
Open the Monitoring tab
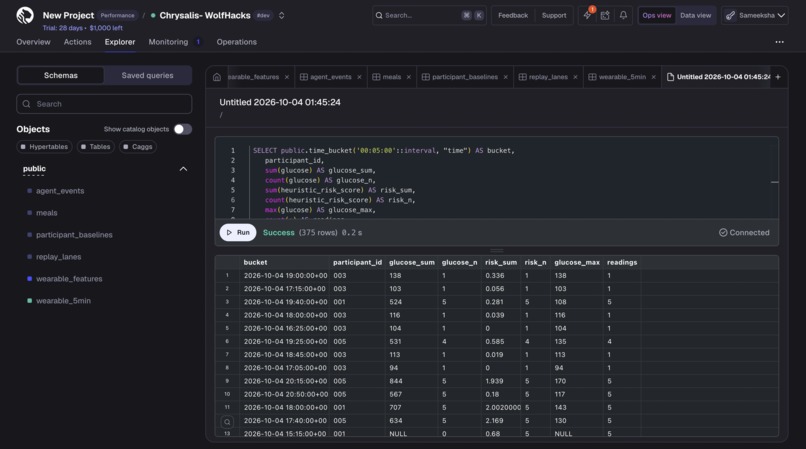(x=168, y=42)
